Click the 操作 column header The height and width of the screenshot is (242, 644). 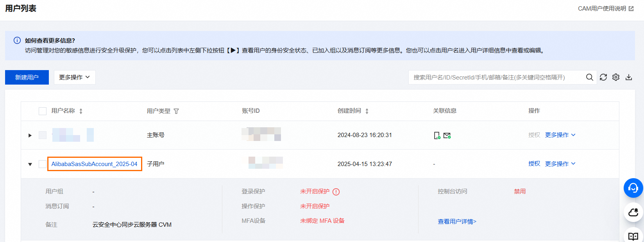(x=534, y=111)
